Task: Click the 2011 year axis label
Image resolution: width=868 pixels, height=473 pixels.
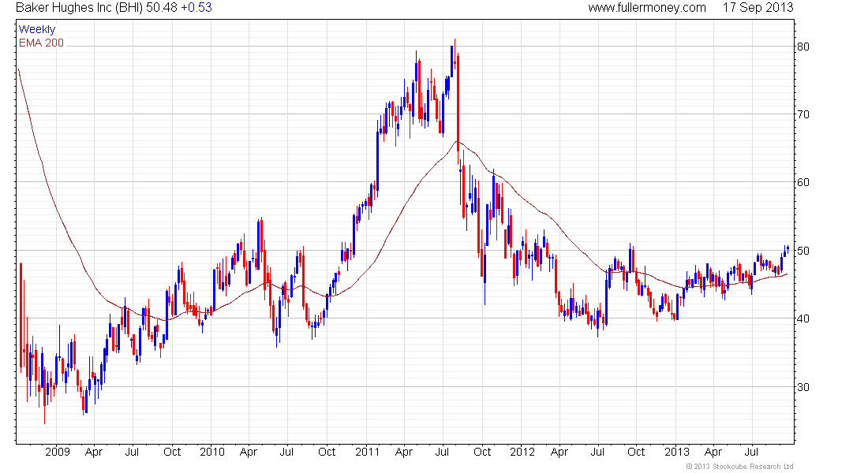Action: (x=367, y=452)
